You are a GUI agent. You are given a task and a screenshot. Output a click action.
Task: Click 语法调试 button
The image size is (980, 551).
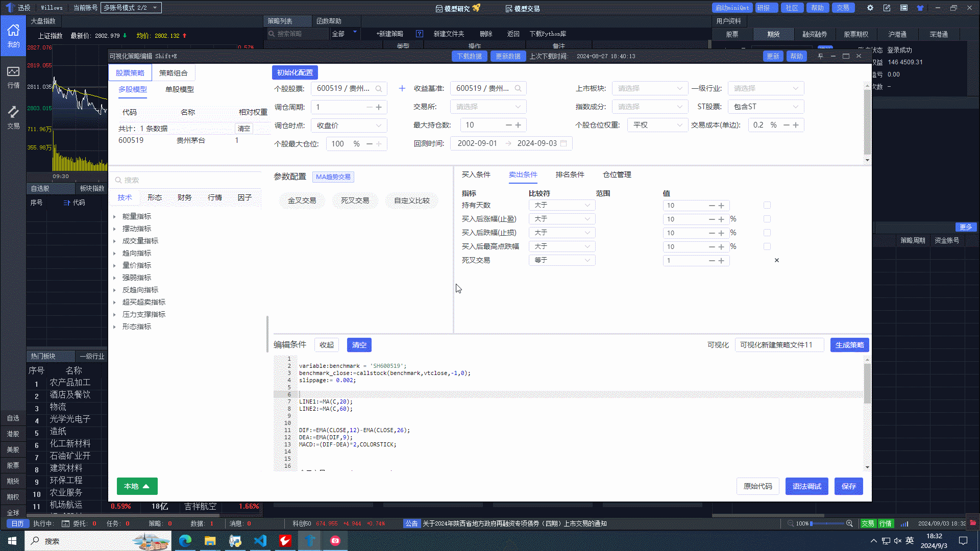coord(807,486)
